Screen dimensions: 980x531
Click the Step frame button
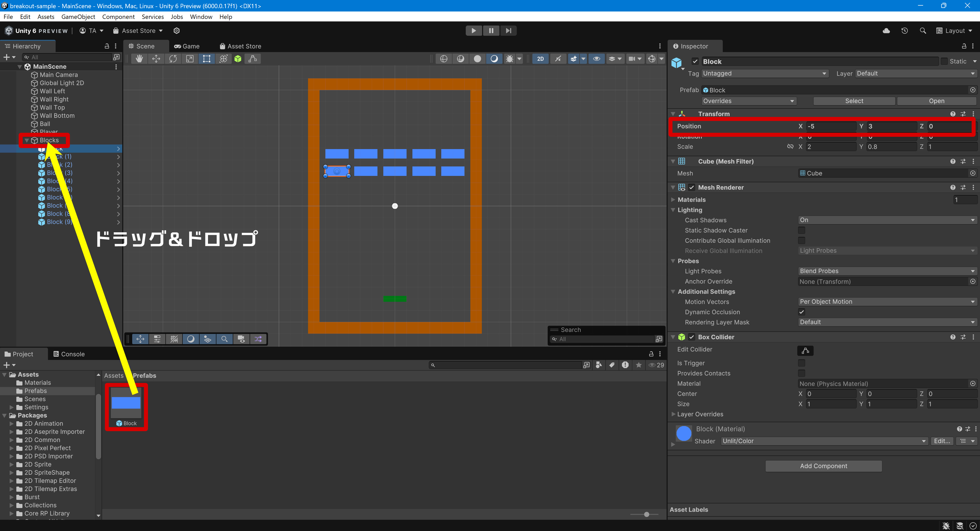508,30
